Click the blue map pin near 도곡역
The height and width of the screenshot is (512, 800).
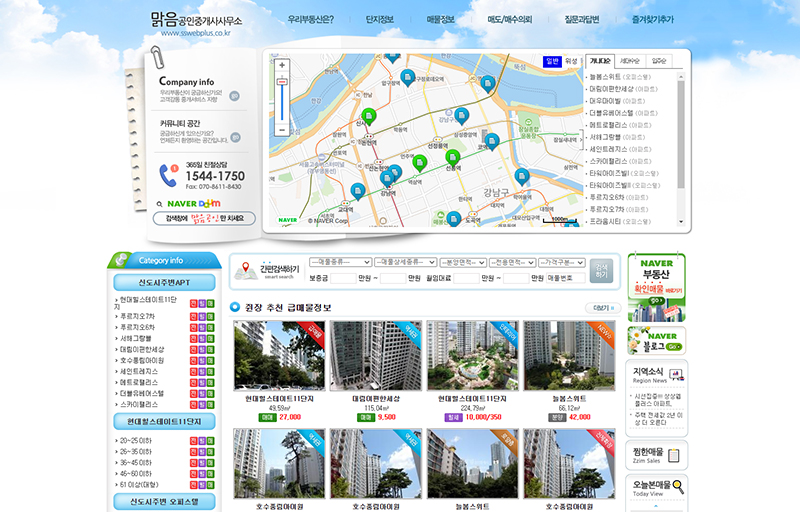(x=453, y=219)
